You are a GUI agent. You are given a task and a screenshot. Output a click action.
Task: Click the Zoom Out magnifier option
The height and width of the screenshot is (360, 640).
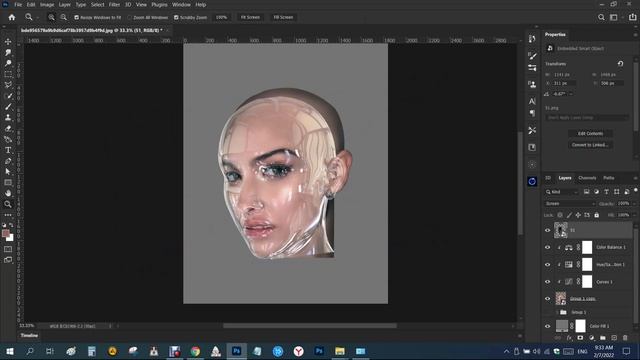click(x=64, y=17)
